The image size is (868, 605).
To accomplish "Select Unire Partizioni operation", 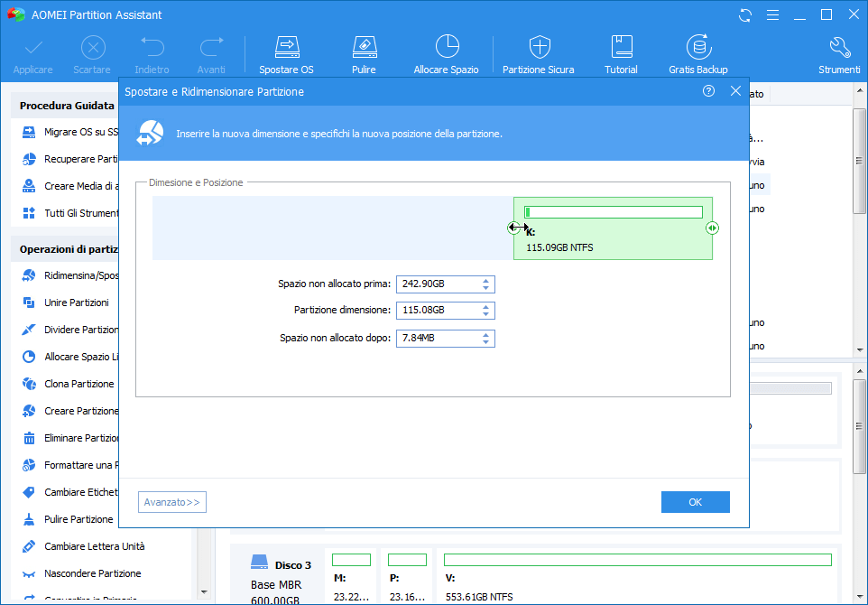I will 65,302.
